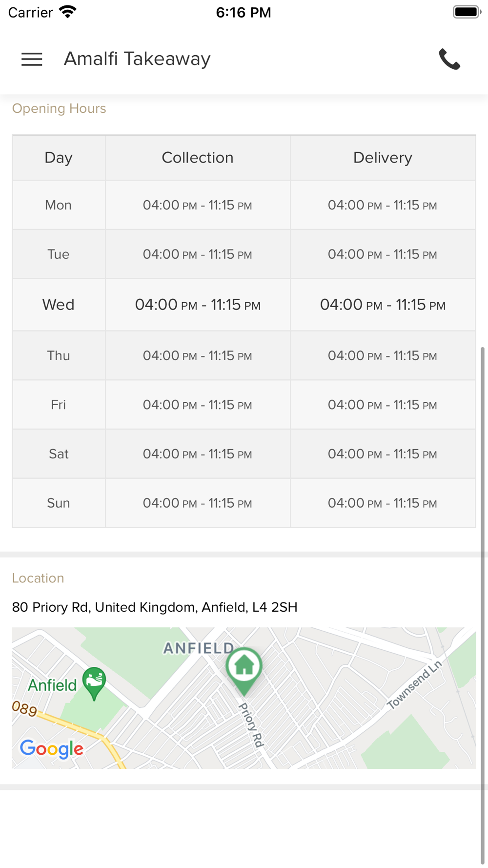Tap Sunday's delivery hours cell

(383, 503)
